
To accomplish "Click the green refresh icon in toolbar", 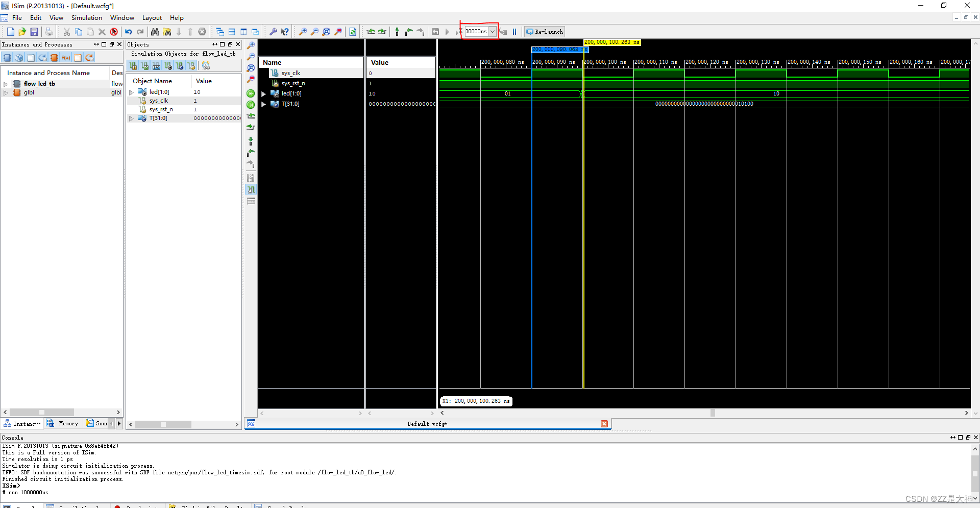I will pyautogui.click(x=353, y=32).
